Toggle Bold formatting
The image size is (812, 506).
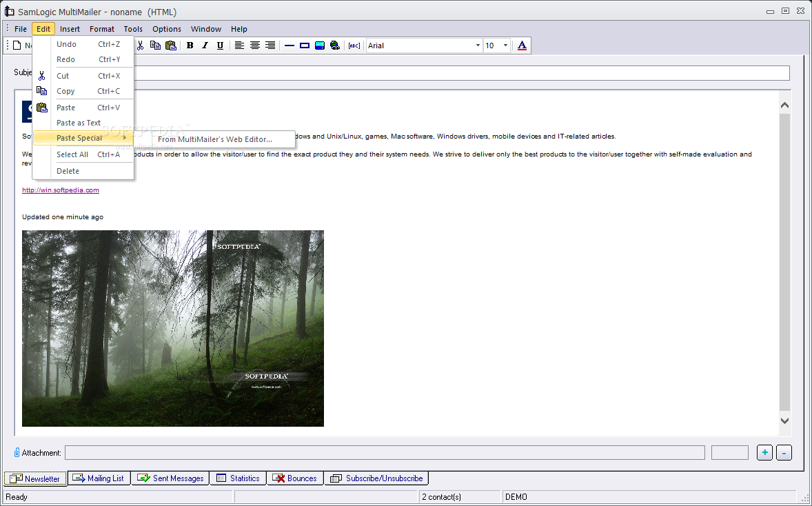(190, 45)
